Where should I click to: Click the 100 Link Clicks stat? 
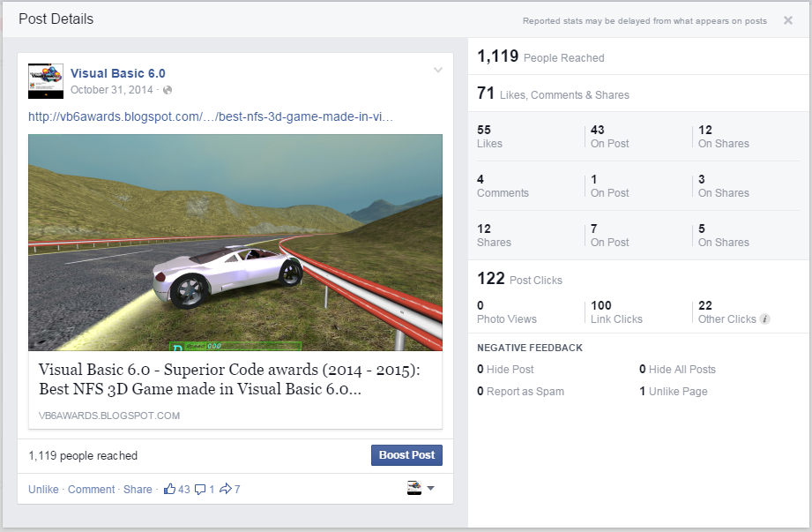(616, 311)
